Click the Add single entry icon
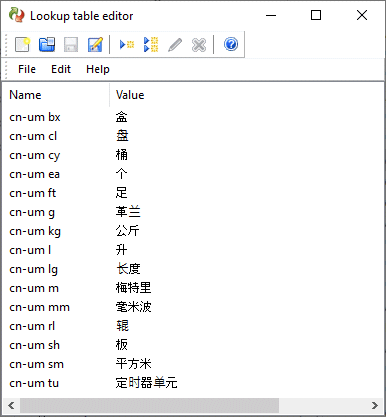 coord(127,44)
